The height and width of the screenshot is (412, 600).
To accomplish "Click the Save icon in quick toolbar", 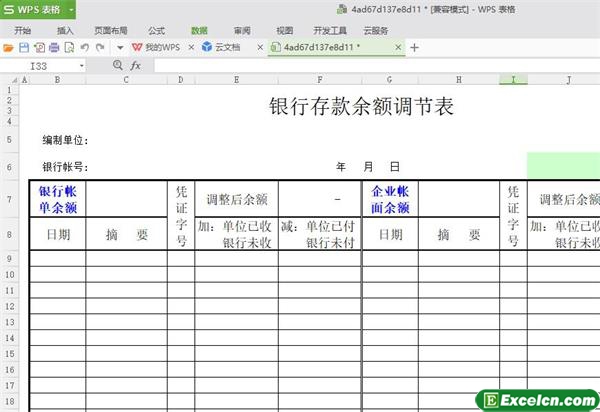I will 24,47.
